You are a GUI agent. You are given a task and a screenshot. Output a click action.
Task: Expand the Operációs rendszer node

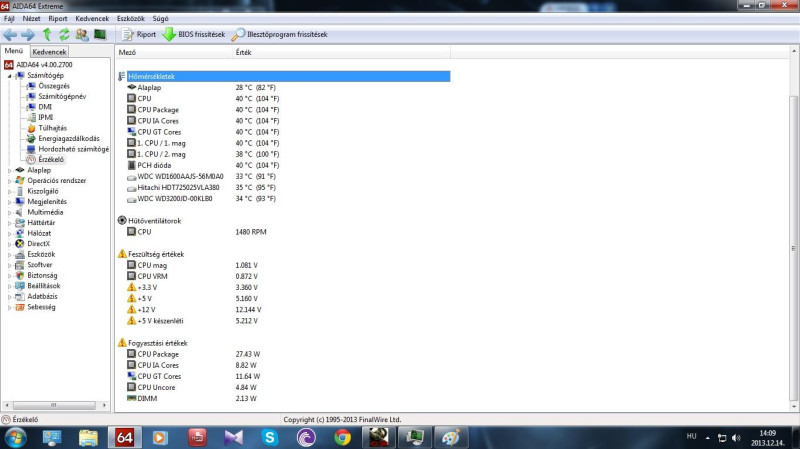[9, 181]
